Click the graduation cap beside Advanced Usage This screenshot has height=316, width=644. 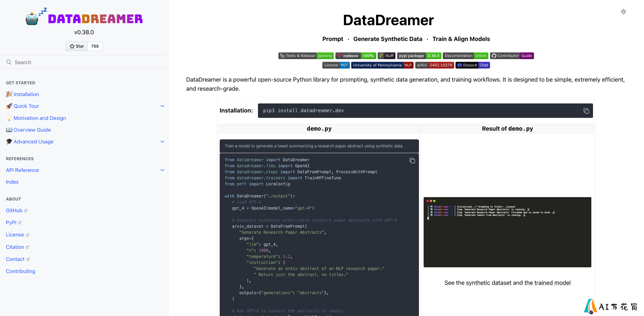[9, 142]
